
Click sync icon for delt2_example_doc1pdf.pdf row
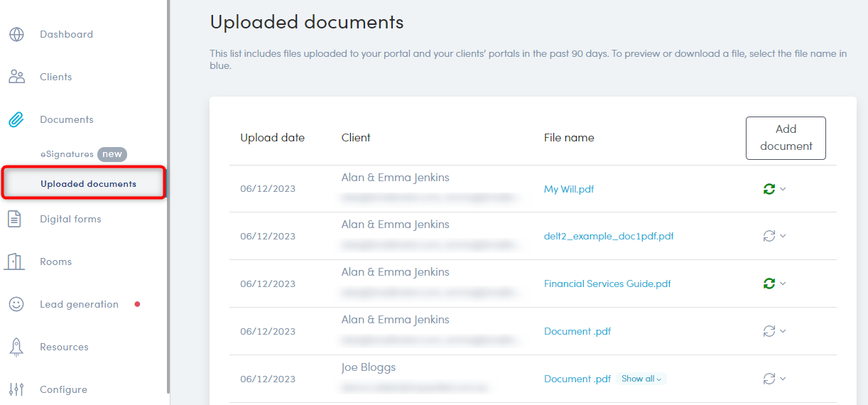(769, 236)
